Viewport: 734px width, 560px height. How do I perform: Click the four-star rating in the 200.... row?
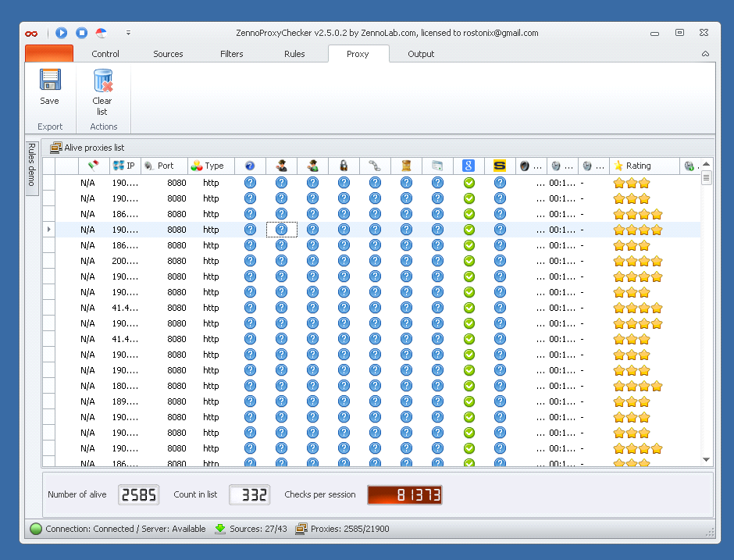[x=638, y=261]
